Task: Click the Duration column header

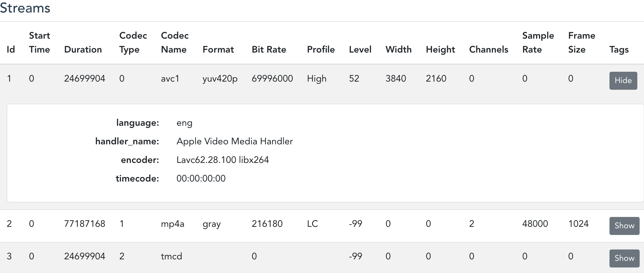Action: [83, 49]
